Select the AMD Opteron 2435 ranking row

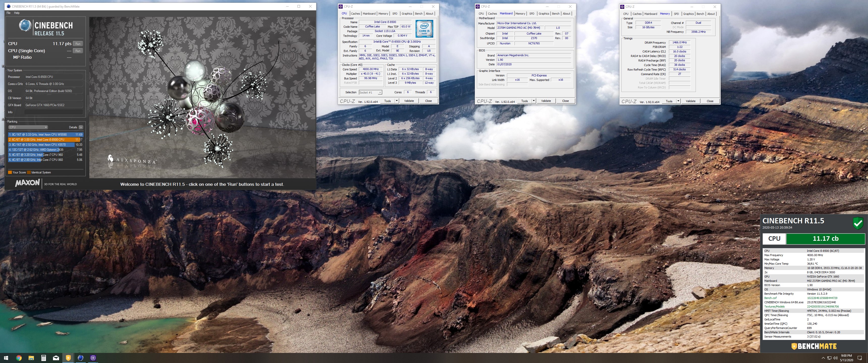click(x=45, y=150)
